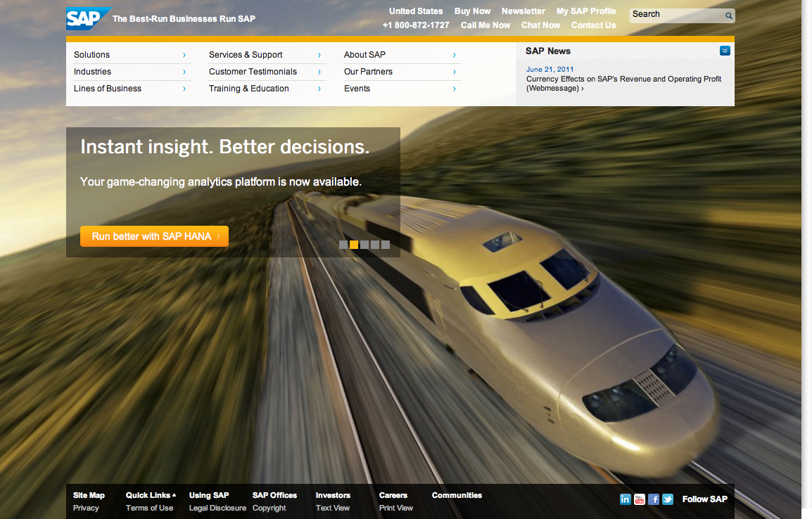Open the Investors footer link

[x=333, y=495]
